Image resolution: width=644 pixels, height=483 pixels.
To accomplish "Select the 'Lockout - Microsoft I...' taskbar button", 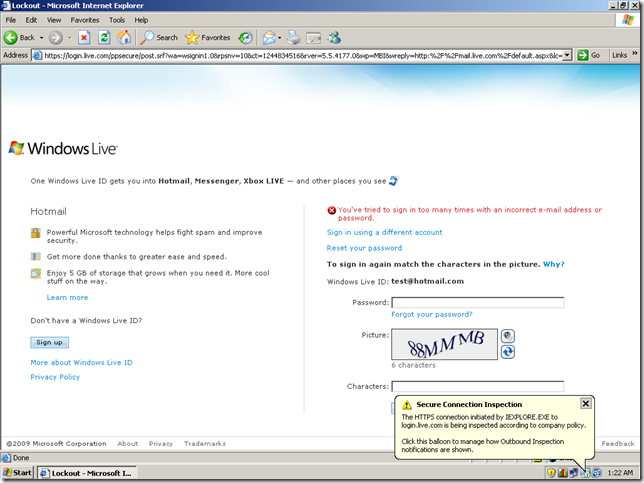I will tap(87, 473).
